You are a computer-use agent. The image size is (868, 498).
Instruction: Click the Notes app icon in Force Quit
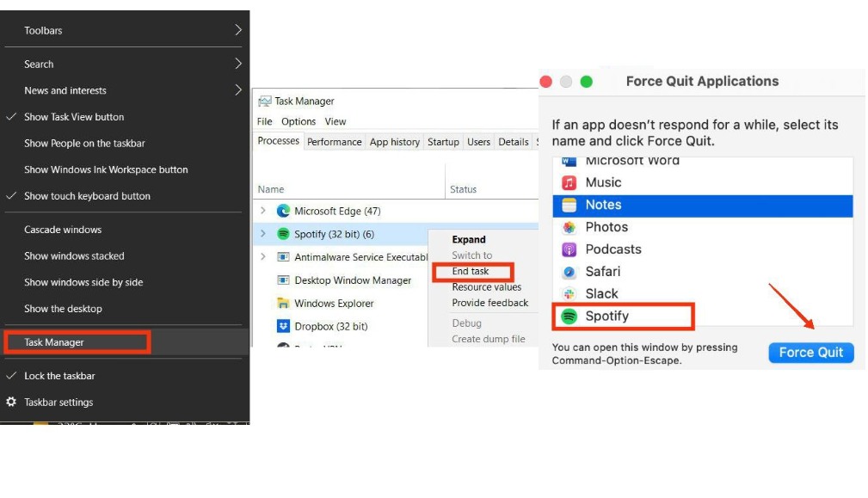click(569, 205)
